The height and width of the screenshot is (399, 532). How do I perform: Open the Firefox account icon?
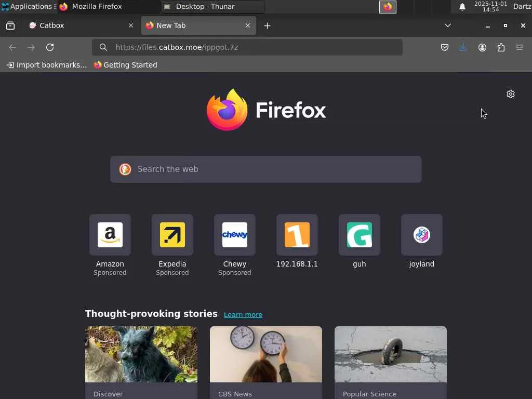click(x=482, y=47)
